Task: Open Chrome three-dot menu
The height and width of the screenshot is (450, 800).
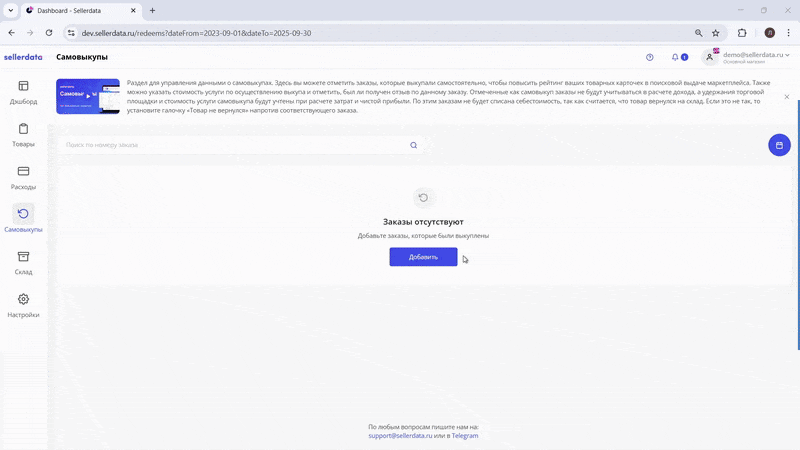Action: point(788,32)
